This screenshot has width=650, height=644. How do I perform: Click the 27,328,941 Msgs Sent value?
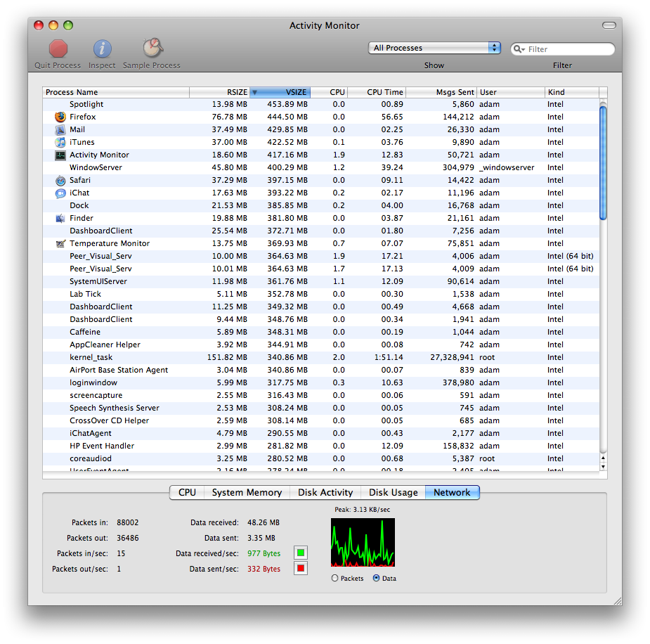coord(452,357)
